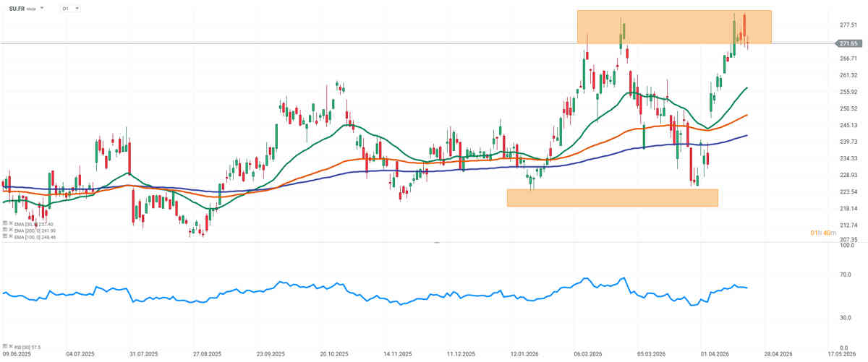Viewport: 868px width, 362px height.
Task: Click the 06.02.2026 date on time axis
Action: [588, 355]
